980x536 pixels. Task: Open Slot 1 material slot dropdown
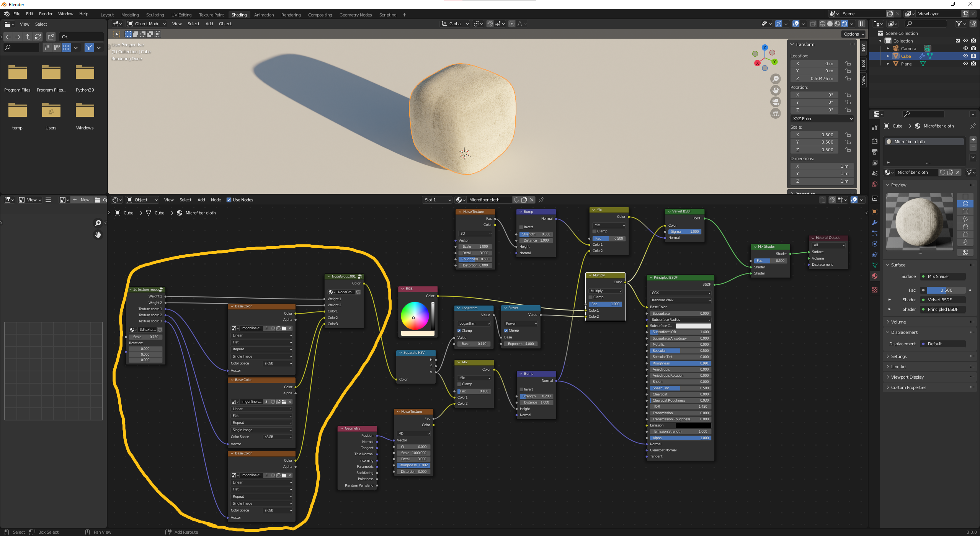tap(438, 200)
